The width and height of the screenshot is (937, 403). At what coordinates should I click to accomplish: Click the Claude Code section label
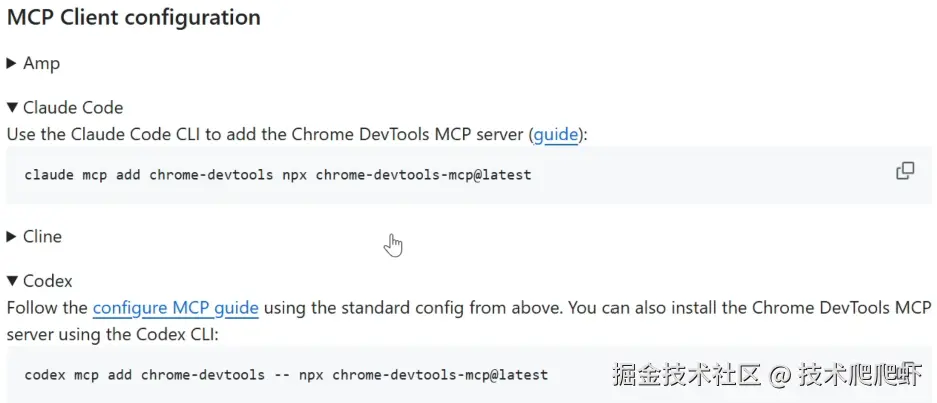73,107
